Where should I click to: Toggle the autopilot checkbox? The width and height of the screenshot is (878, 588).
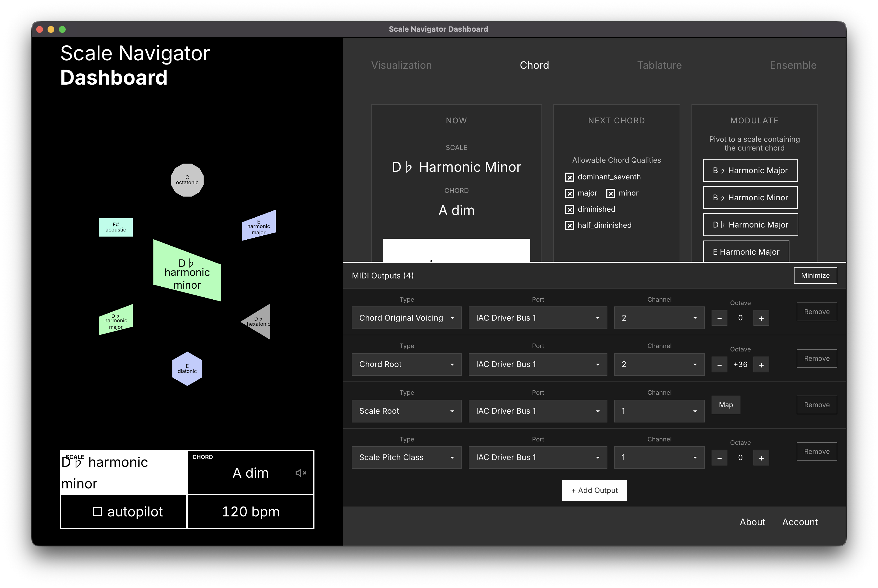98,511
